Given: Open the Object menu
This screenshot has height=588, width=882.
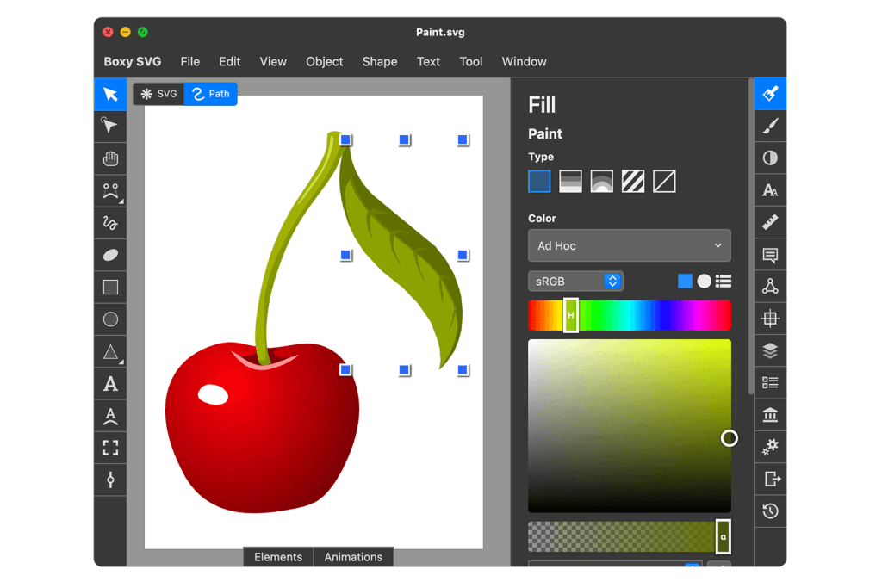Looking at the screenshot, I should point(324,61).
